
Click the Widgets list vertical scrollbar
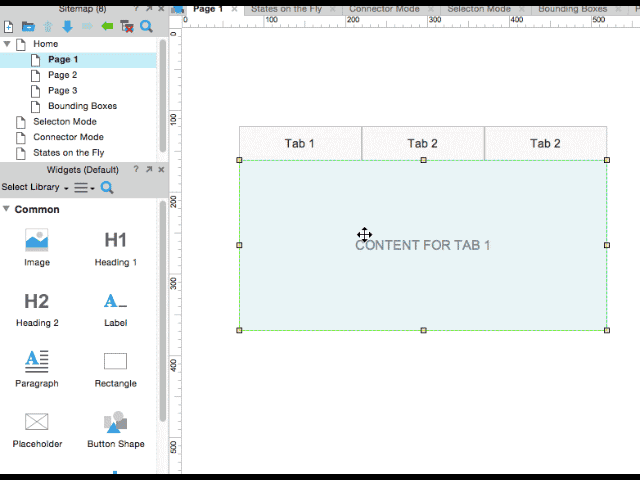click(163, 311)
